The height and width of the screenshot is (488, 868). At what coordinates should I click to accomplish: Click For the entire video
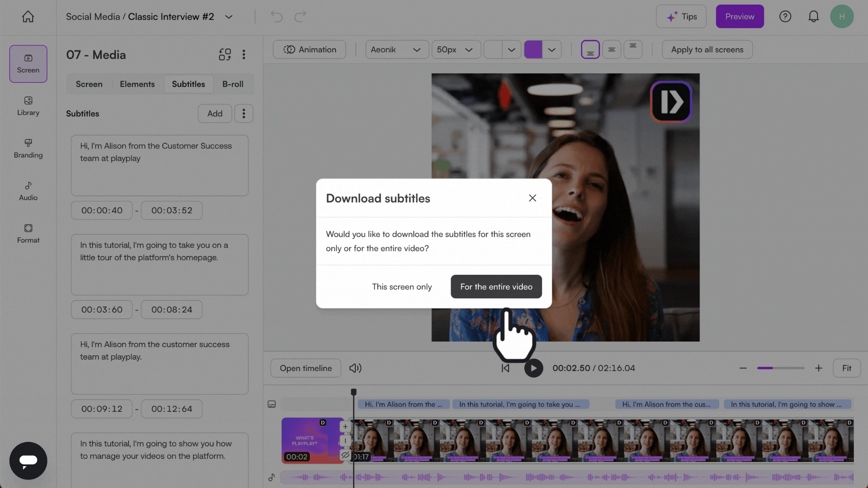point(496,286)
